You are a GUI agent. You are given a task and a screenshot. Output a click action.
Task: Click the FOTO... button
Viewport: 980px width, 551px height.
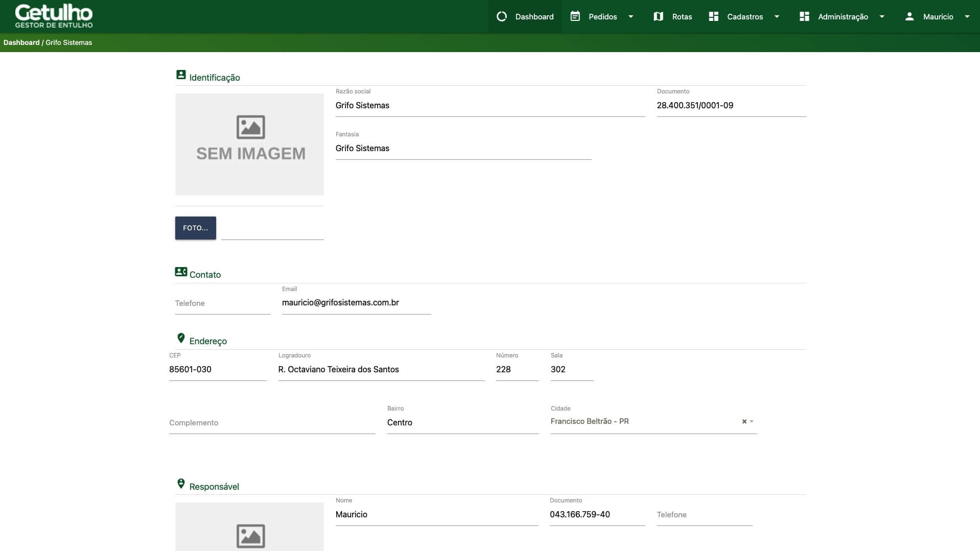coord(196,228)
